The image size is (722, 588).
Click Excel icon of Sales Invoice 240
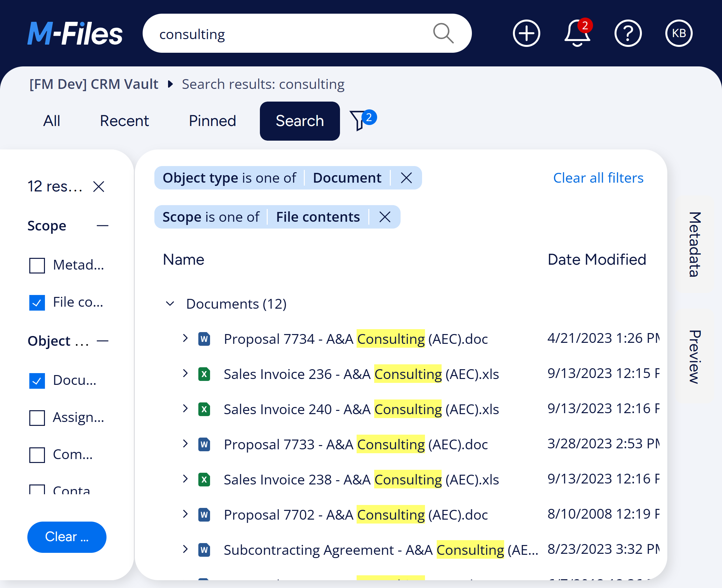204,409
